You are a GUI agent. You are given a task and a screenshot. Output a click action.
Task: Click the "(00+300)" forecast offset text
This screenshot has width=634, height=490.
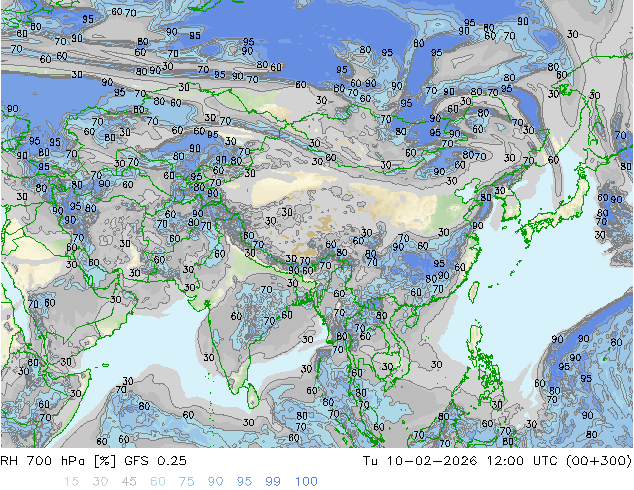[x=598, y=461]
